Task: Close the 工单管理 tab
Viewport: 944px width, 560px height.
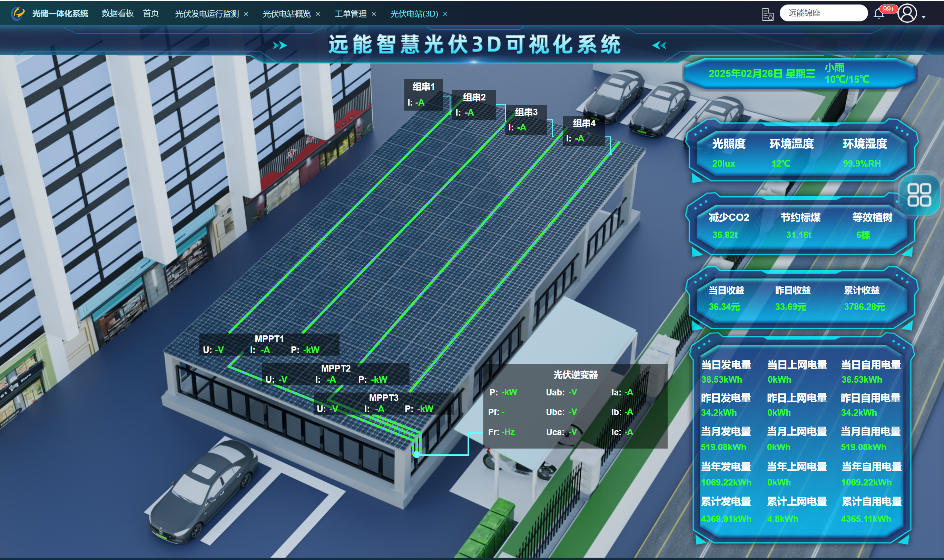Action: click(x=374, y=14)
